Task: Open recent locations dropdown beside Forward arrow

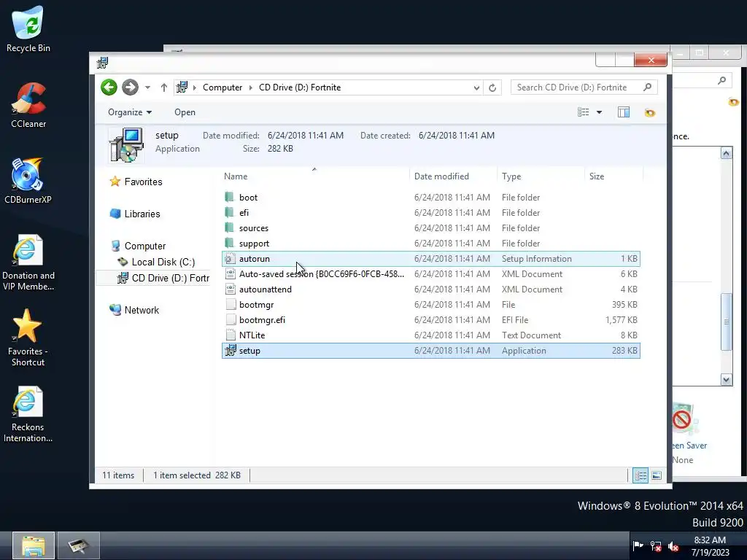Action: (x=147, y=87)
